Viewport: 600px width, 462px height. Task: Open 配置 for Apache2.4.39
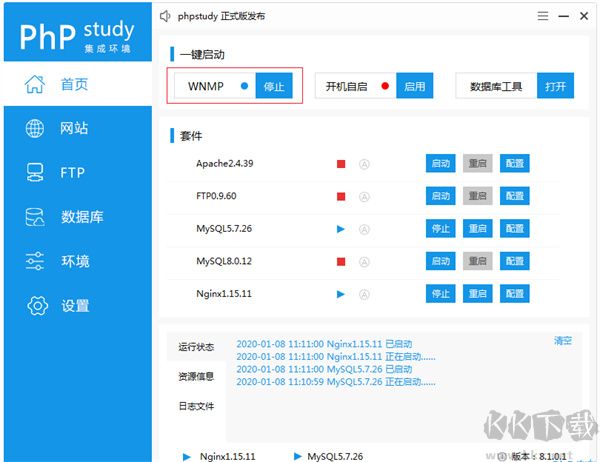tap(515, 163)
